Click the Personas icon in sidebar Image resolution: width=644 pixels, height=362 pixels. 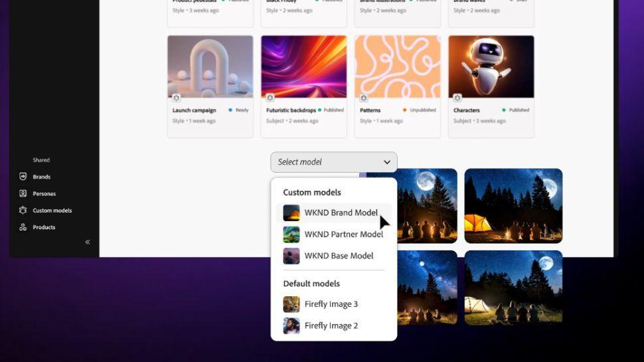pyautogui.click(x=23, y=194)
